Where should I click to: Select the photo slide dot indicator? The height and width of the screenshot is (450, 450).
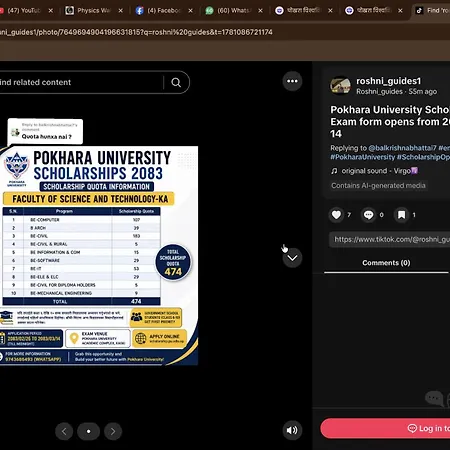pos(88,431)
